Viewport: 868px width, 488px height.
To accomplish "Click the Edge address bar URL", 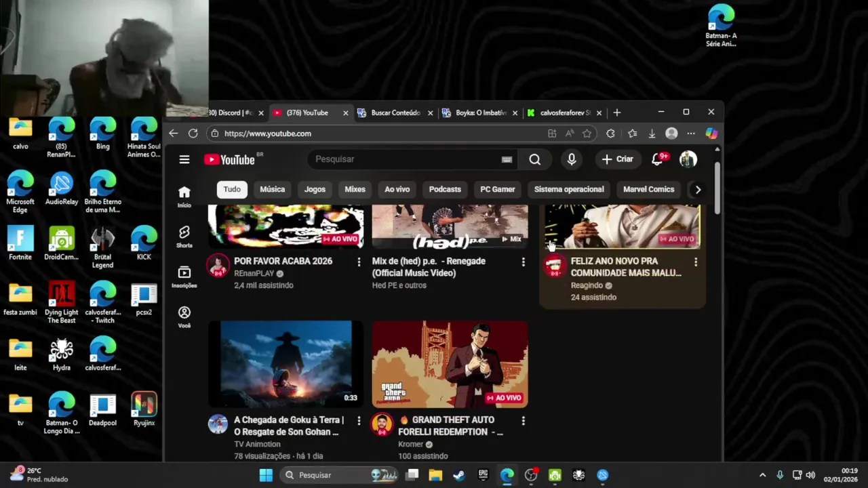I will [268, 134].
